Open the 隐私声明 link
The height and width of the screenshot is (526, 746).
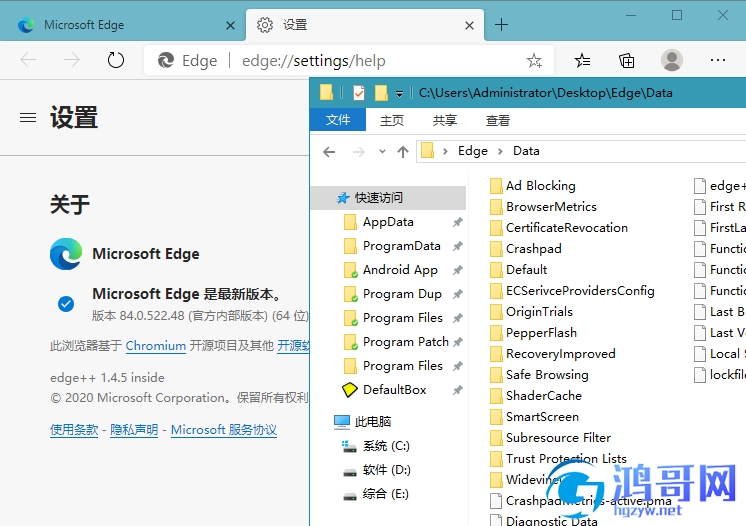(134, 430)
